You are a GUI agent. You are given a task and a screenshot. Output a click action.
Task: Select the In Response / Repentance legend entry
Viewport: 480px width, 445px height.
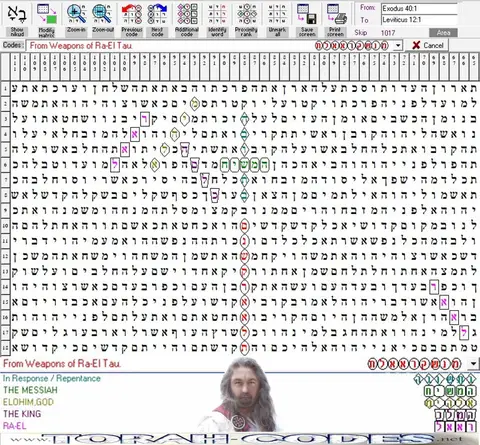52,378
